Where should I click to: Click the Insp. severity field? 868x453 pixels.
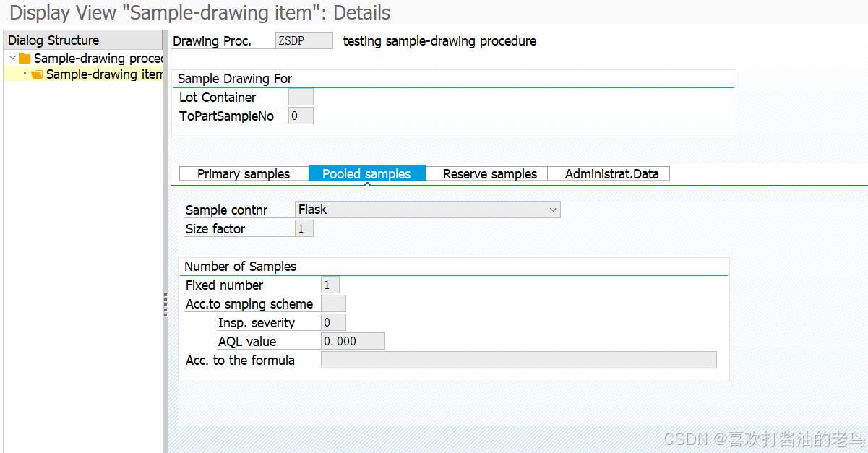[x=333, y=322]
